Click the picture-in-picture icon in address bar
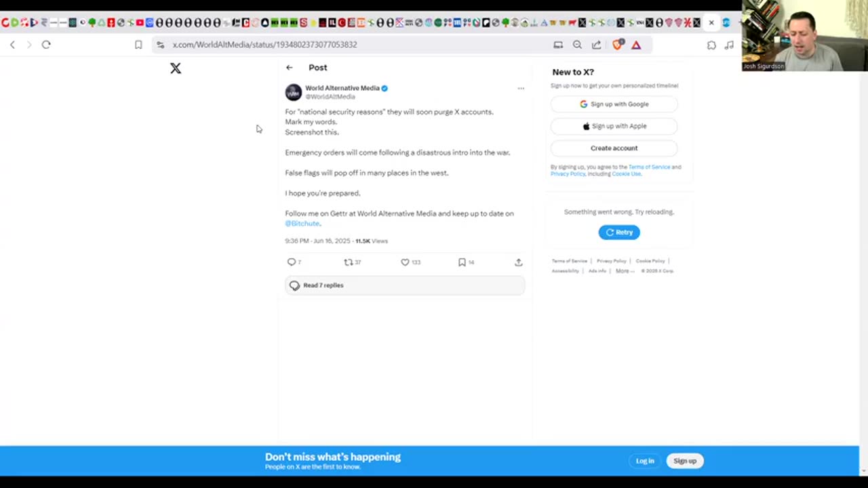 [x=558, y=45]
